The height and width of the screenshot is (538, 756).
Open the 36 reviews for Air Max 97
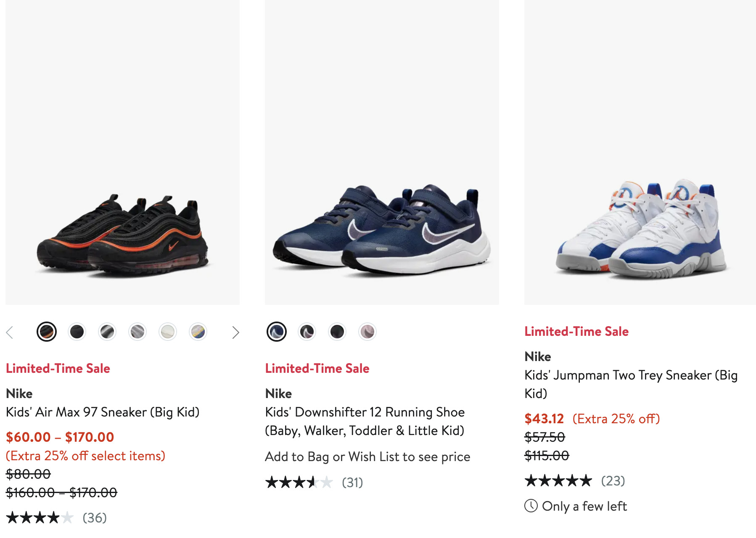click(x=95, y=517)
